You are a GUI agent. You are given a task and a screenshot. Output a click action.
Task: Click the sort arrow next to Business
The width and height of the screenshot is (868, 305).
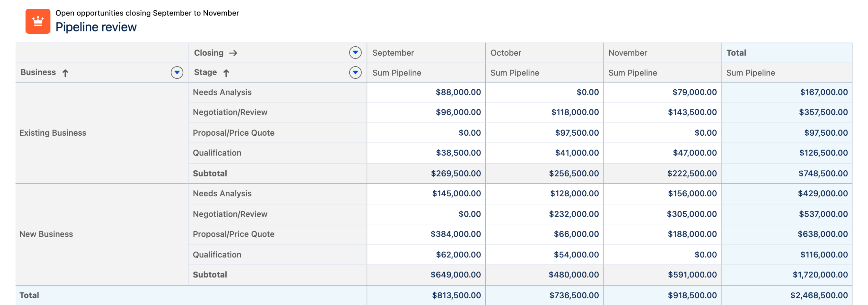(x=65, y=73)
